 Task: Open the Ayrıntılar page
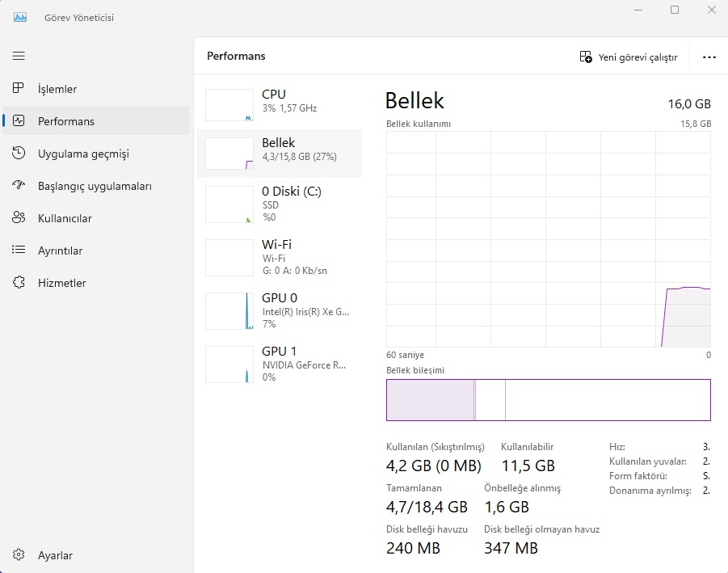[96, 251]
